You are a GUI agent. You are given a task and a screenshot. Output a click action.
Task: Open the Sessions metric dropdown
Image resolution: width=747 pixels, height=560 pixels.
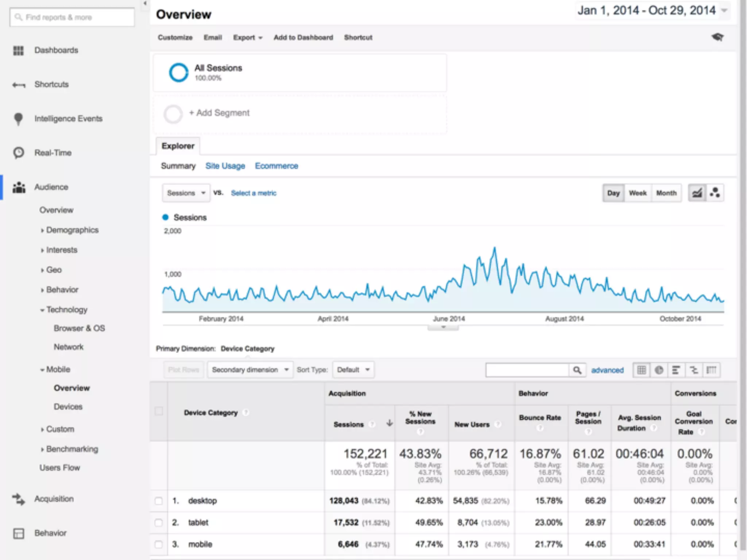(186, 193)
